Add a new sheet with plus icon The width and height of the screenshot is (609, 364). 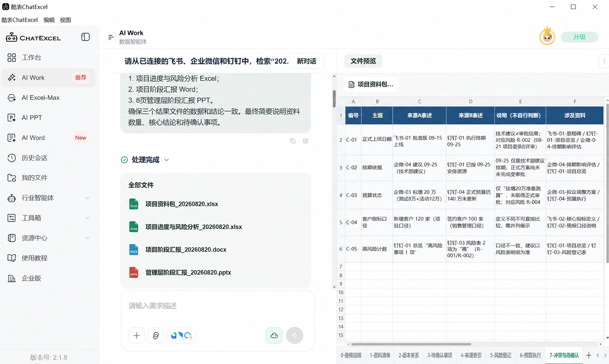click(x=589, y=355)
